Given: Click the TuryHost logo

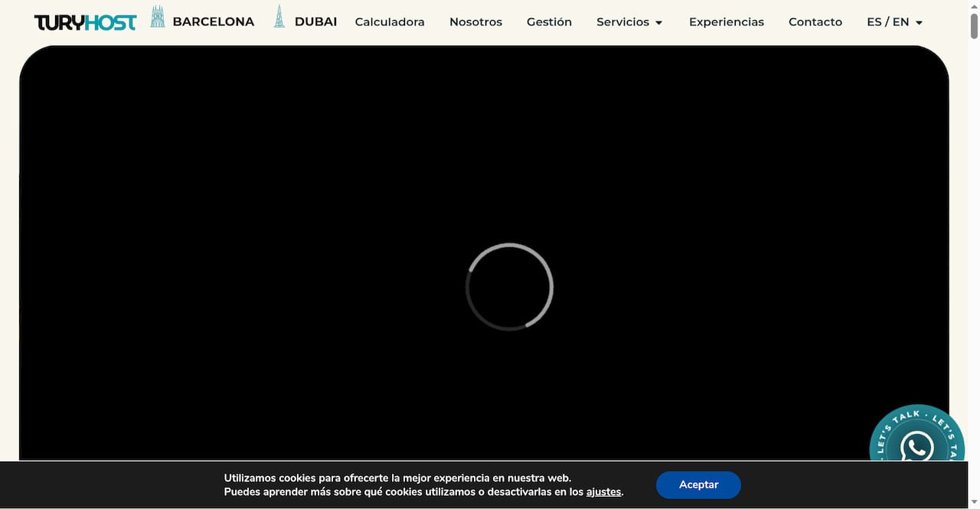Looking at the screenshot, I should click(85, 22).
